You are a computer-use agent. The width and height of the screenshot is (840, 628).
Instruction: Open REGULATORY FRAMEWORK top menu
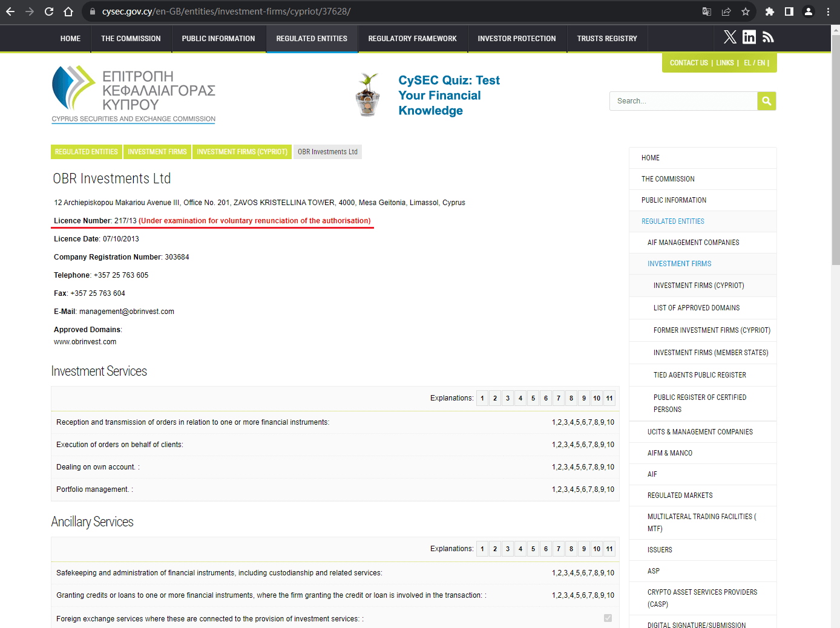[413, 39]
